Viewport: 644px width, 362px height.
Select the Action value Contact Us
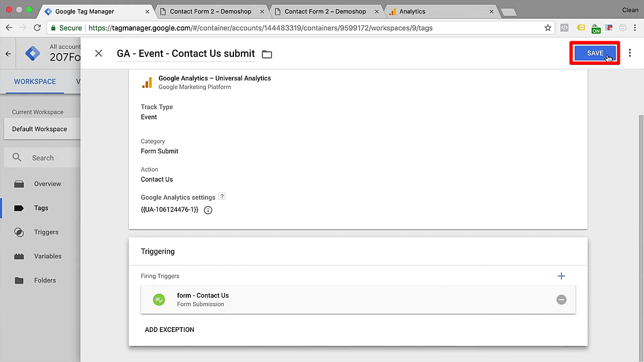(157, 179)
